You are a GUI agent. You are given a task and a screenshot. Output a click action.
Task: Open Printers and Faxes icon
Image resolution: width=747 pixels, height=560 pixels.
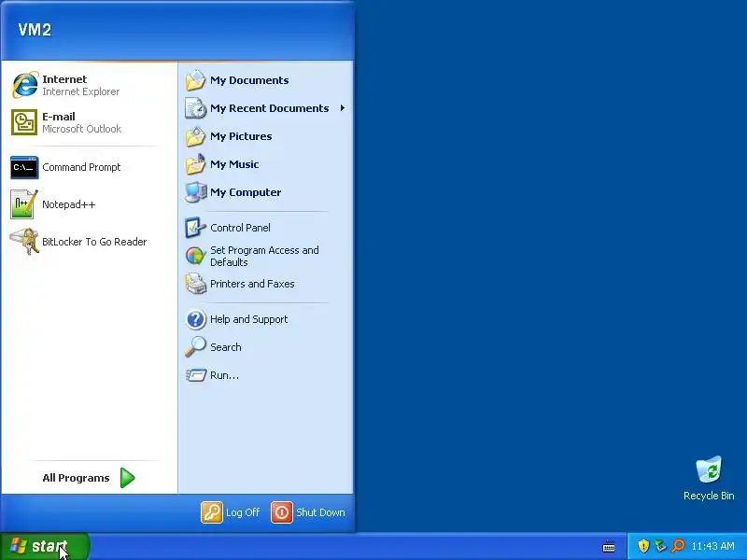coord(195,284)
